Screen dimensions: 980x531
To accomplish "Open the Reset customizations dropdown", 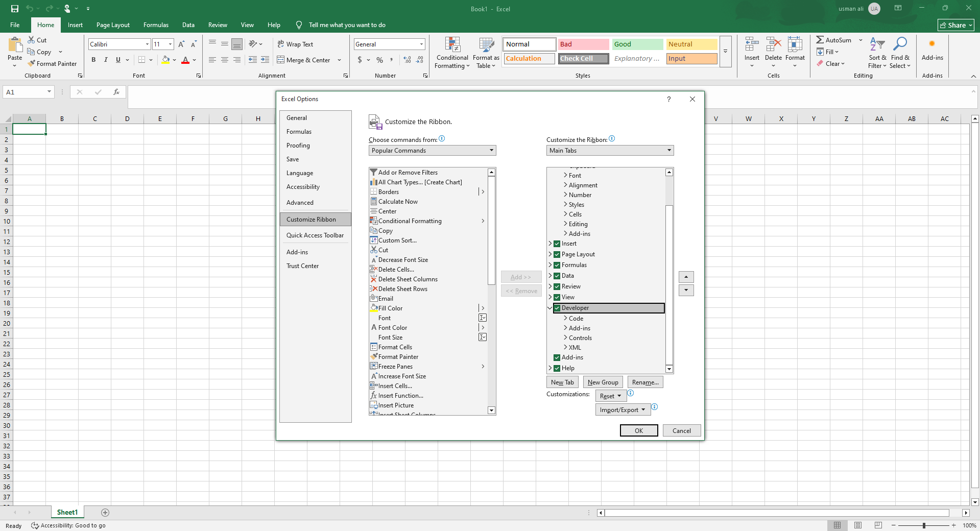I will 611,396.
